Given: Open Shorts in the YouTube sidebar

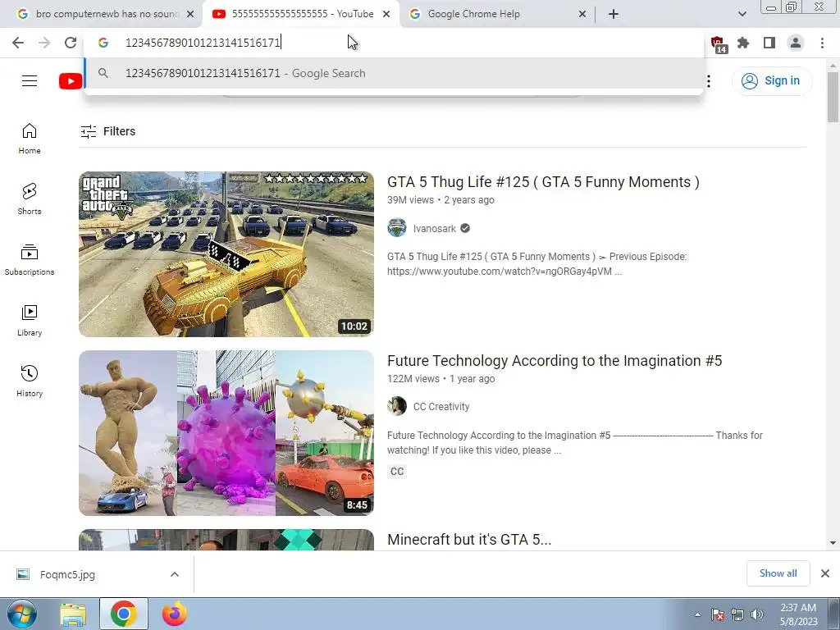Looking at the screenshot, I should click(x=30, y=199).
